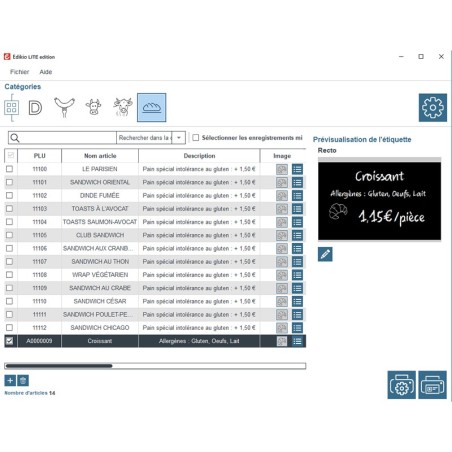452x452 pixels.
Task: Open settings with the gear button
Action: click(433, 108)
